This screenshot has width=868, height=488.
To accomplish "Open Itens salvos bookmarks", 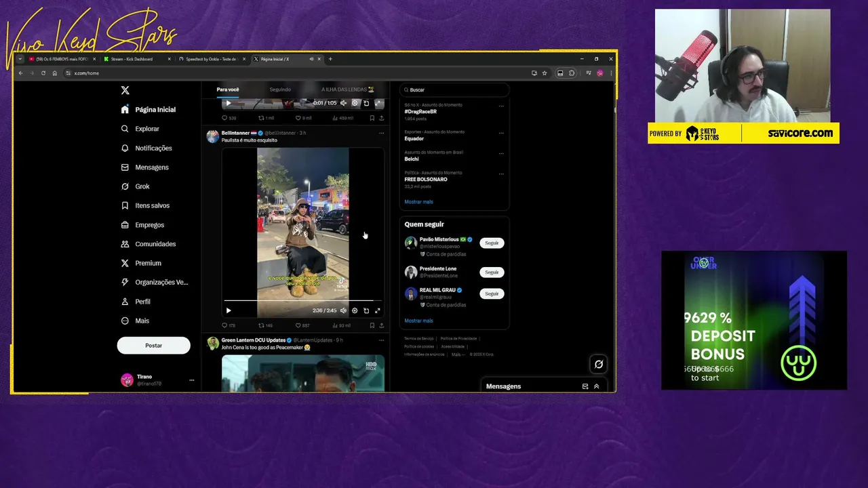I will pos(145,205).
